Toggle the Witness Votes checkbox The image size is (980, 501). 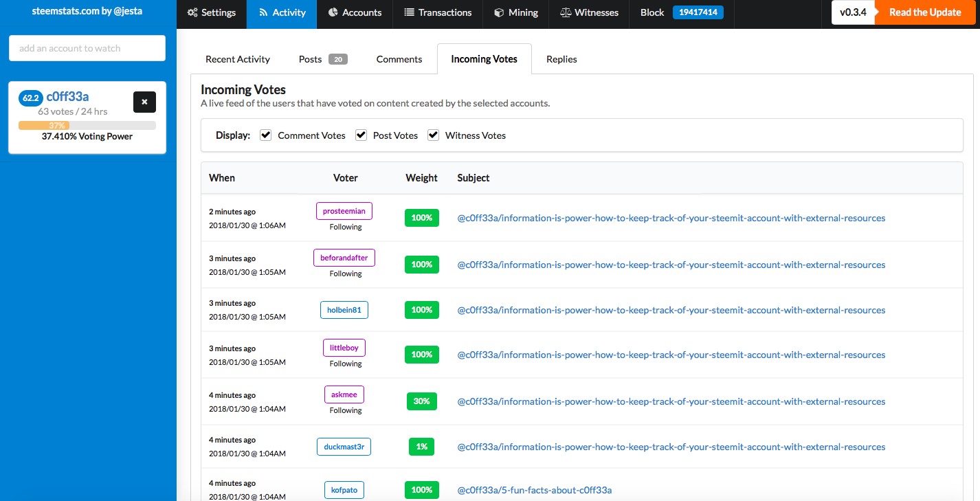(x=433, y=135)
